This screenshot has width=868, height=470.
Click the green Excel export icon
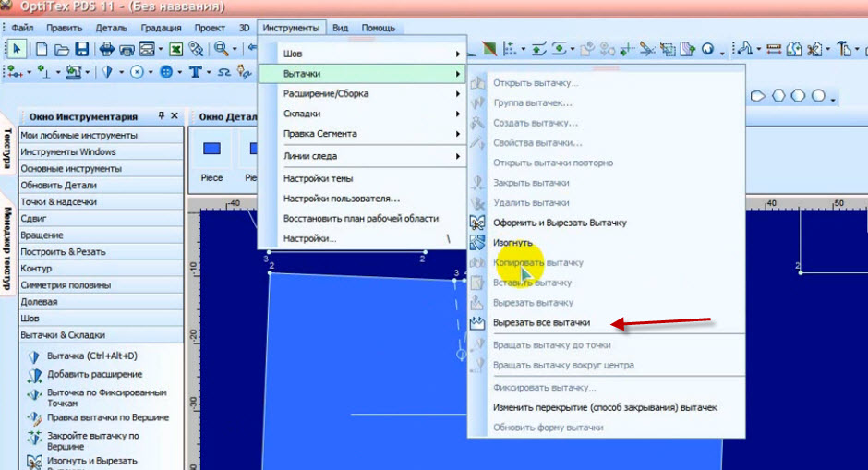(175, 50)
